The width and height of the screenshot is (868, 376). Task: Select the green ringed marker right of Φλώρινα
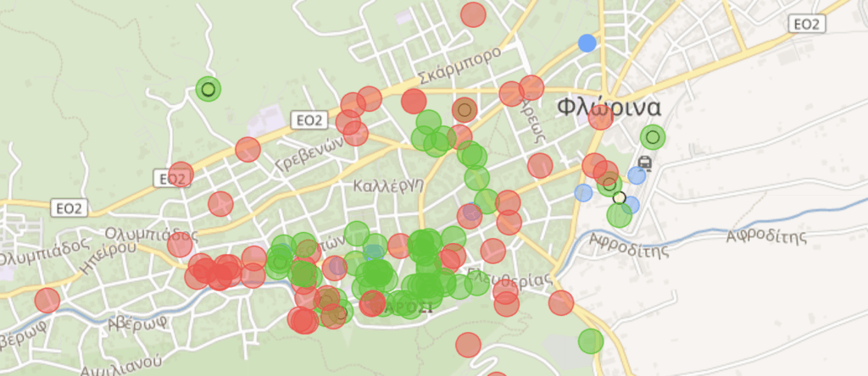coord(652,136)
